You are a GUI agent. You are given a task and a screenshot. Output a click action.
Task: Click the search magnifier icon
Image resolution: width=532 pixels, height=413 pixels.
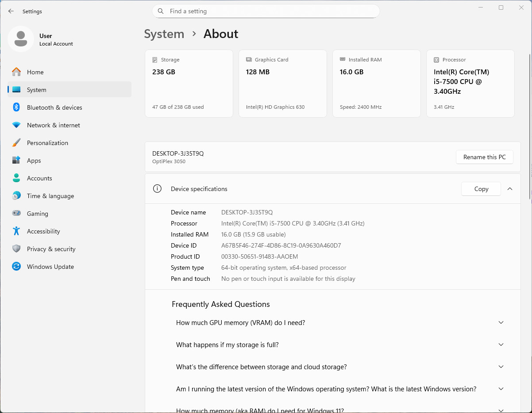161,11
